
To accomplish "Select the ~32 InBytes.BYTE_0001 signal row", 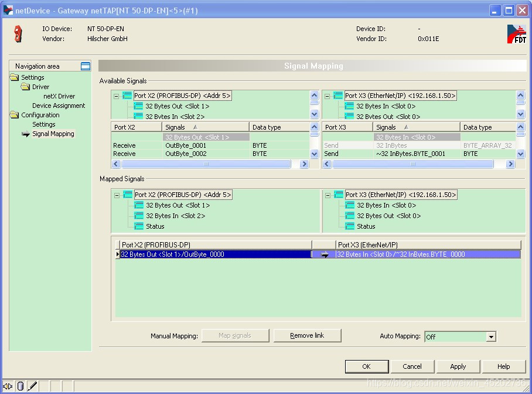I will [x=419, y=154].
